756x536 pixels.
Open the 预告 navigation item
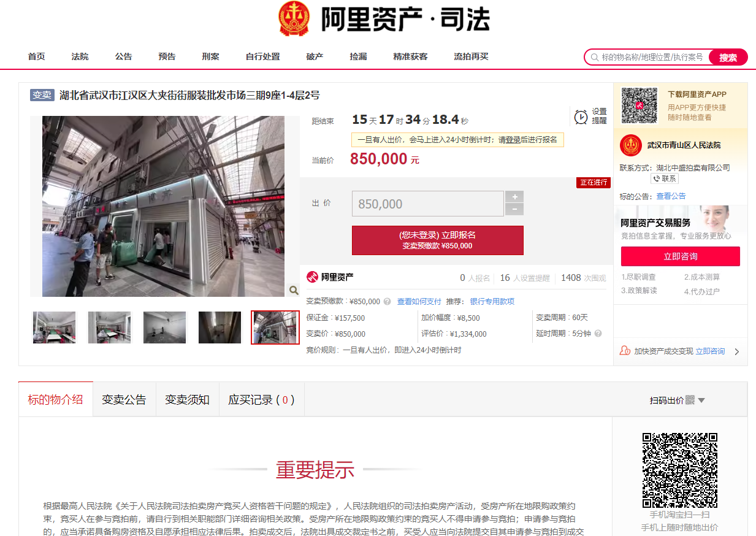pyautogui.click(x=167, y=56)
